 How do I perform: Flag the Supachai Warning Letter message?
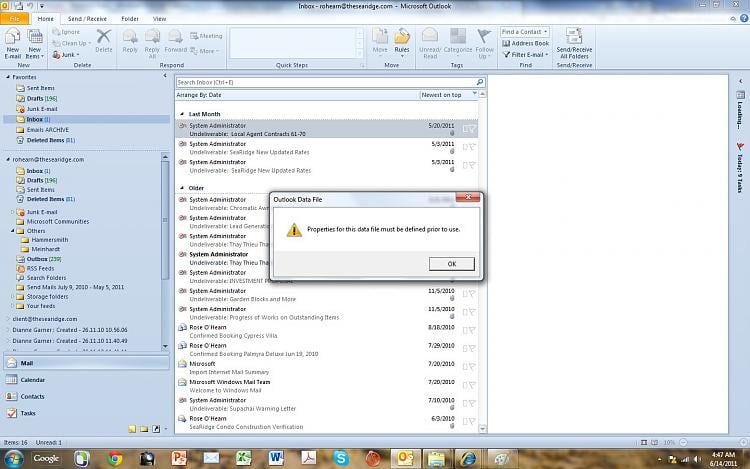coord(472,403)
